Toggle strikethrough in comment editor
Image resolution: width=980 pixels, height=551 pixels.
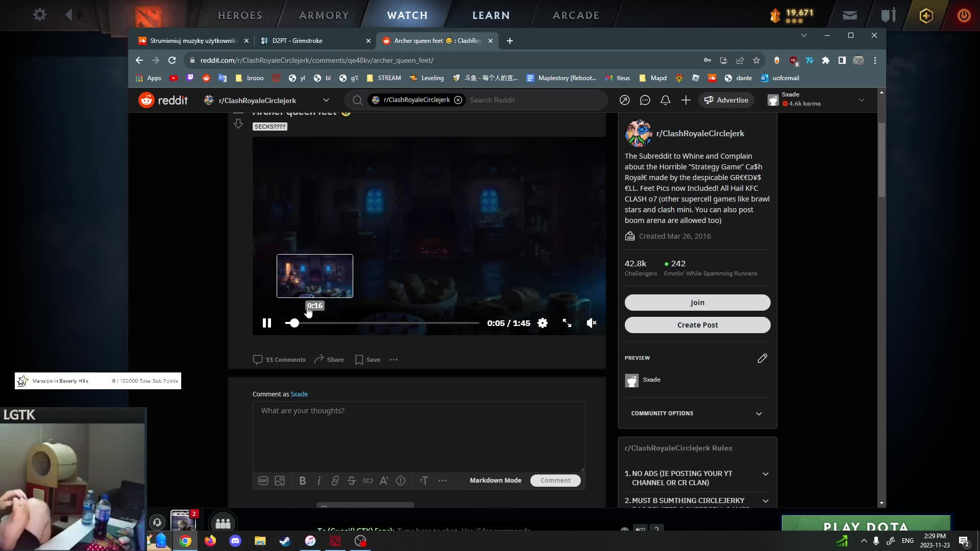pos(351,481)
